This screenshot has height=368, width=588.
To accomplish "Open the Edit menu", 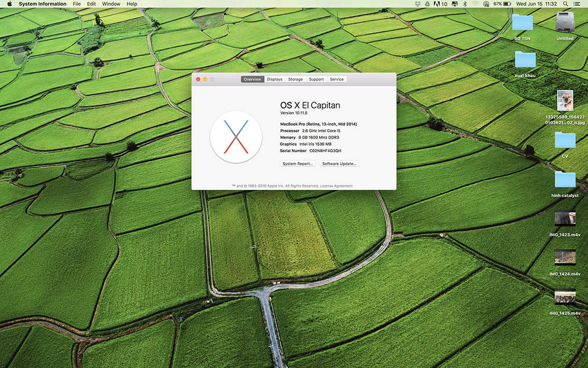I will pyautogui.click(x=91, y=4).
